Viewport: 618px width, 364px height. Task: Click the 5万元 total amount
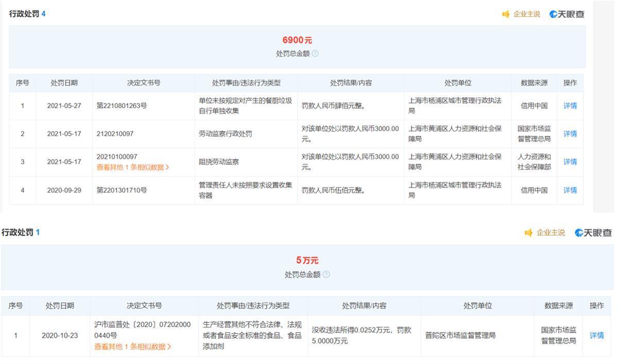(x=307, y=261)
